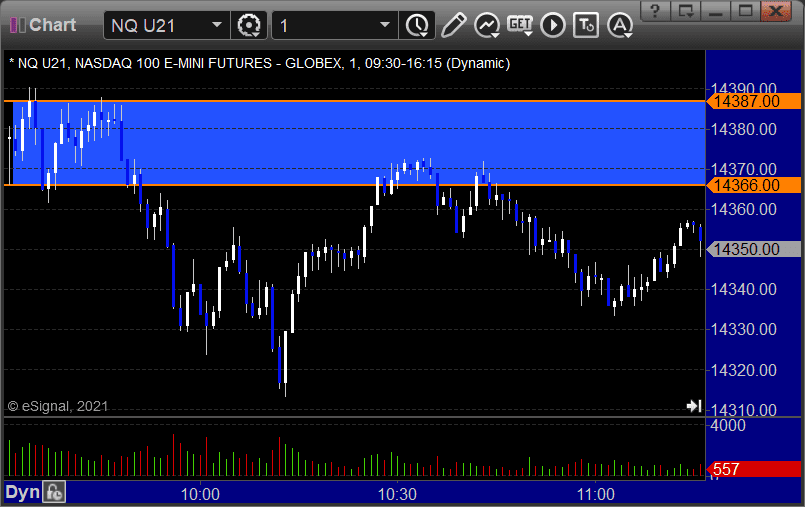Click the GET data icon
Viewport: 805px width, 507px height.
[x=520, y=25]
